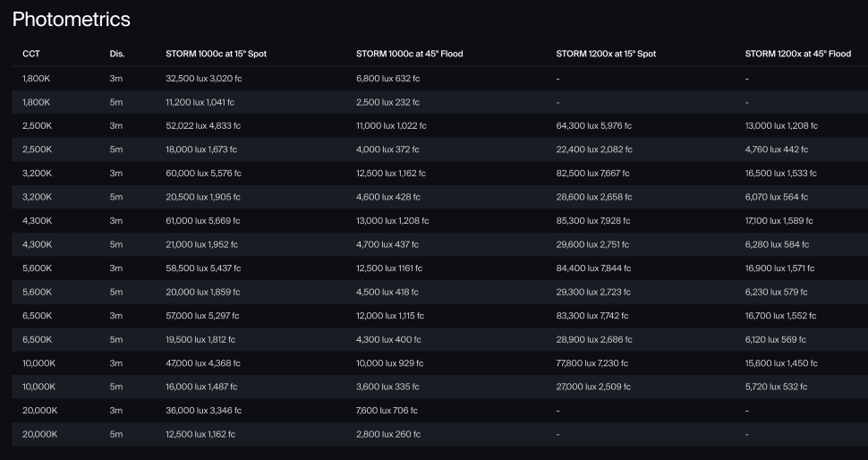Click the Dis. column header
The image size is (868, 460).
click(117, 55)
